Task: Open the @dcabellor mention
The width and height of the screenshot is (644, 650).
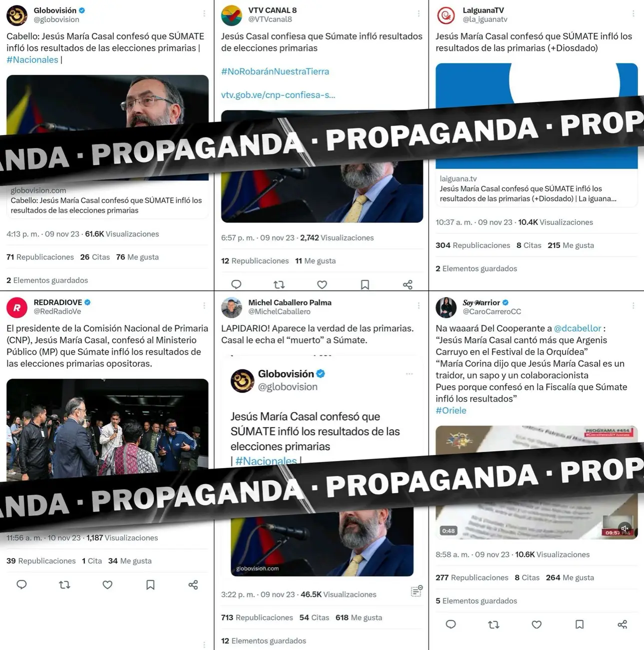Action: [x=578, y=328]
